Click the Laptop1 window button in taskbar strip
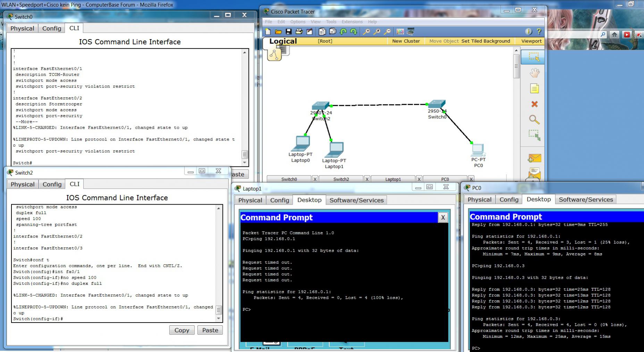This screenshot has height=352, width=644. click(393, 179)
